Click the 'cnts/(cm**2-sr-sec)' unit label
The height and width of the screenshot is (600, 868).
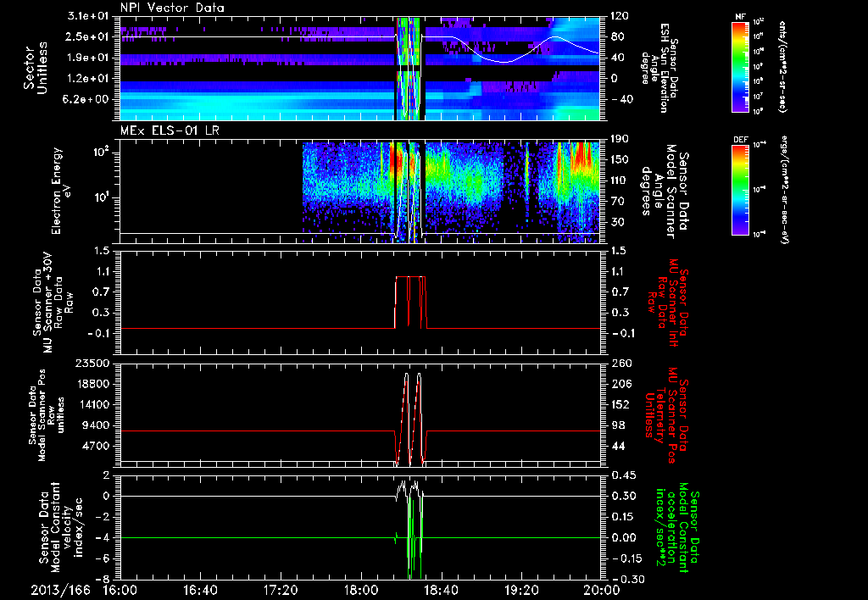[782, 67]
